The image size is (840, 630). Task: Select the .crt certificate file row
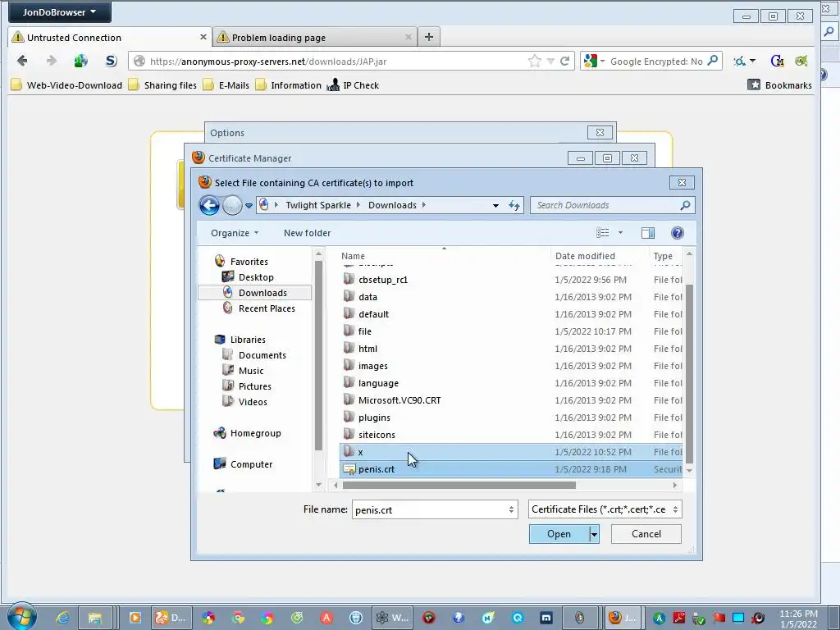pos(512,468)
